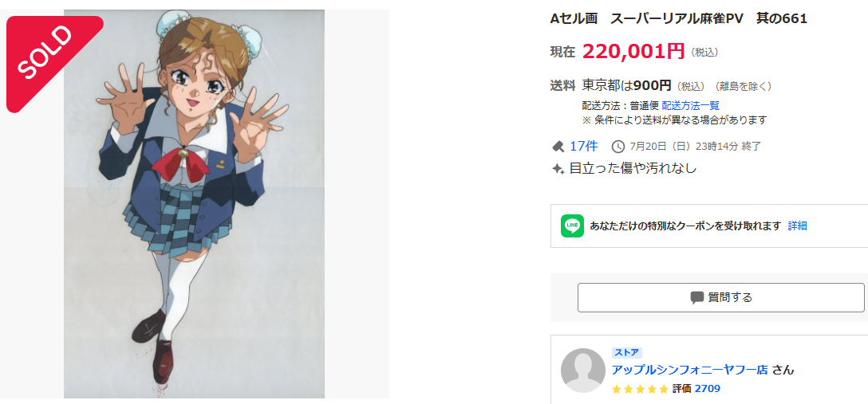
Task: Click the clock icon beside the end time
Action: [x=618, y=147]
